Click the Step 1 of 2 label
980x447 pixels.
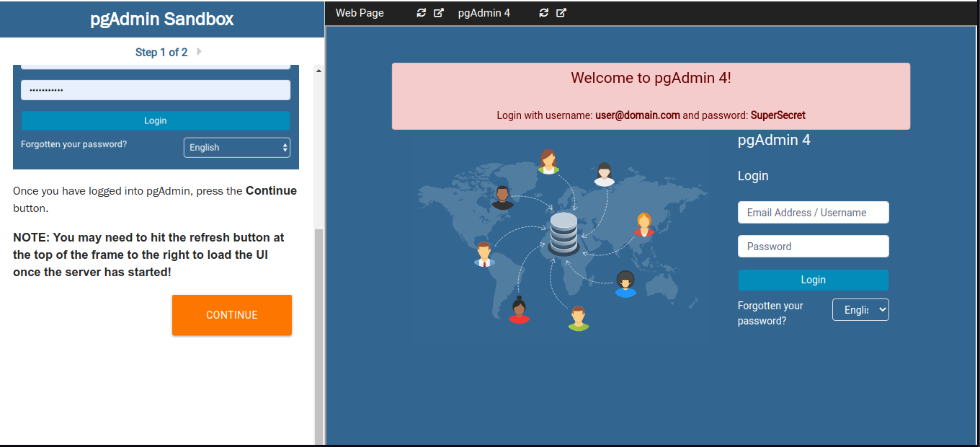161,52
